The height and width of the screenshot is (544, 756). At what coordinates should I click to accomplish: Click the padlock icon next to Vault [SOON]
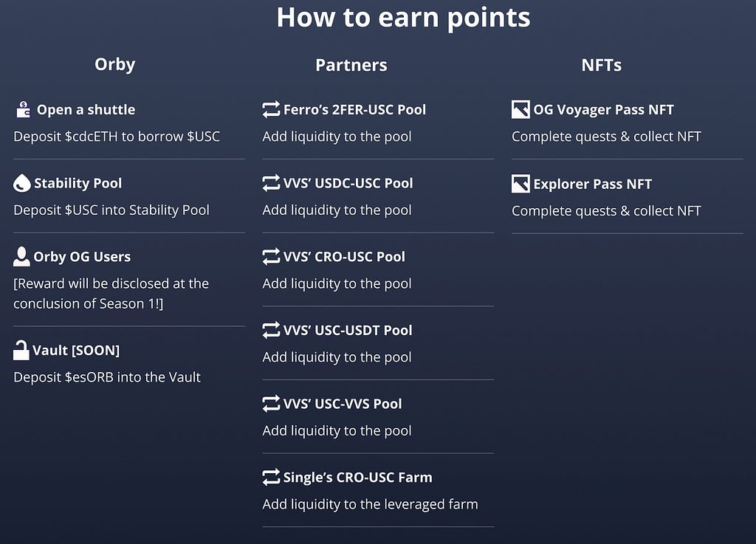[21, 350]
